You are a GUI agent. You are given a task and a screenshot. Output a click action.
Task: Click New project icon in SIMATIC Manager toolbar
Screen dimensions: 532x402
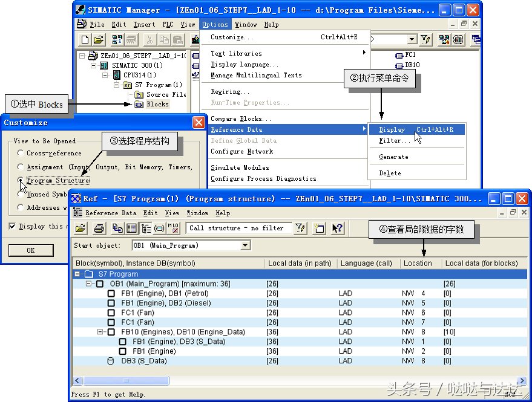(x=85, y=40)
